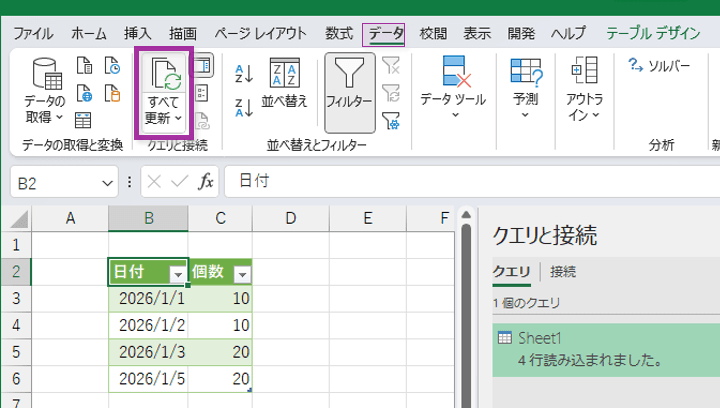Click the formula bar options dots
The image size is (720, 408).
(129, 182)
